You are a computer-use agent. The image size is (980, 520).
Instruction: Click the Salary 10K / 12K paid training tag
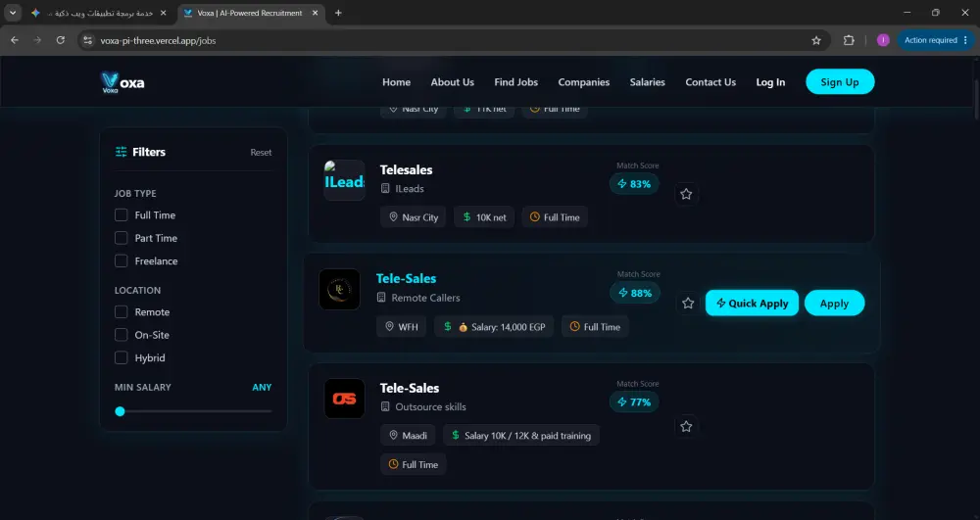(x=521, y=435)
